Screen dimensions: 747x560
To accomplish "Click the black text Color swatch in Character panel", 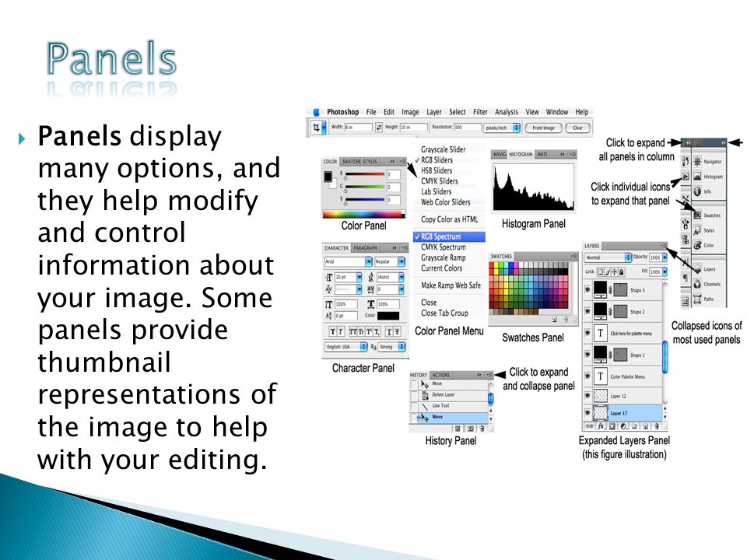I will pyautogui.click(x=388, y=316).
